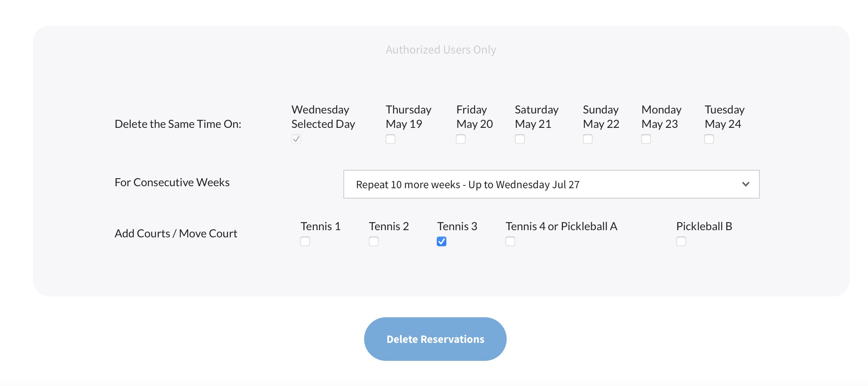Image resolution: width=868 pixels, height=386 pixels.
Task: Click the Thursday May 19 label
Action: 408,117
